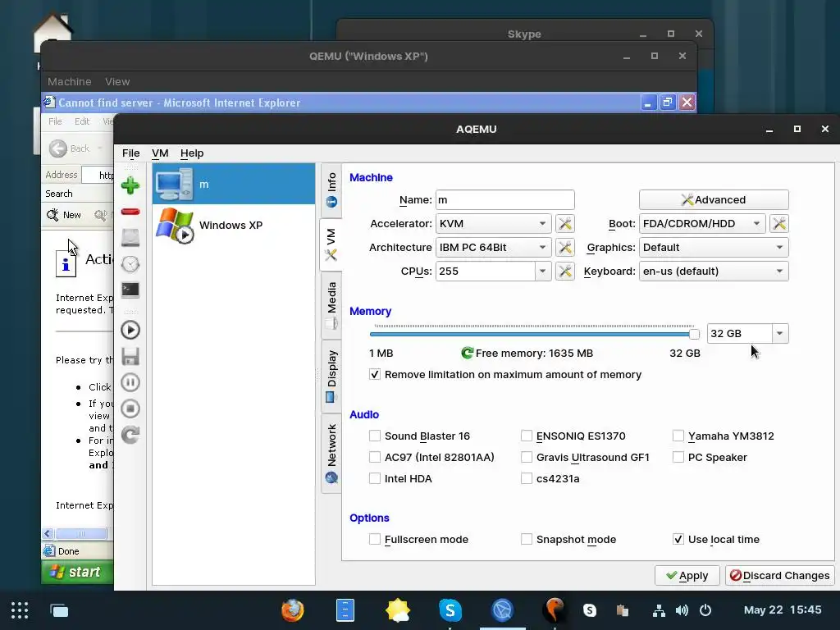The image size is (840, 630).
Task: Click the clock icon in AQEMU toolbar
Action: pyautogui.click(x=130, y=263)
